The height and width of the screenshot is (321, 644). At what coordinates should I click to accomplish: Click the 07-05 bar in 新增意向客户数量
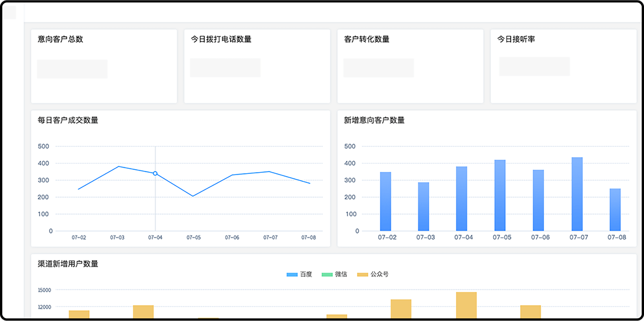point(500,195)
